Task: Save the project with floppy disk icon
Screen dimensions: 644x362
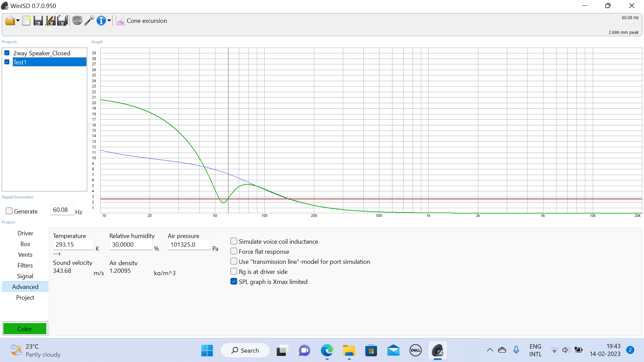Action: pyautogui.click(x=38, y=21)
